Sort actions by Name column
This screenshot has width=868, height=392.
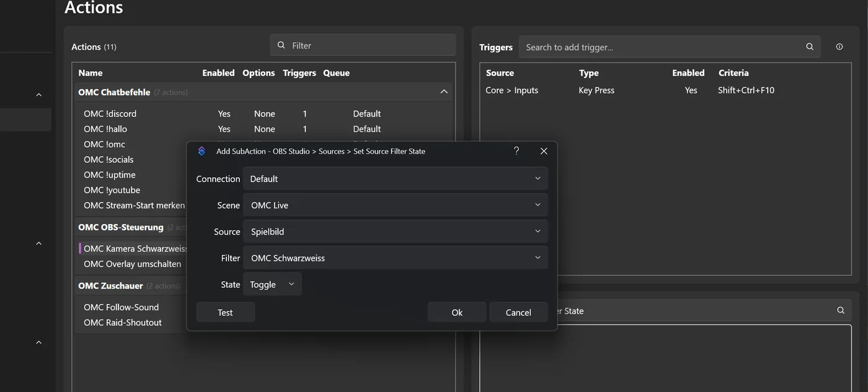[91, 72]
